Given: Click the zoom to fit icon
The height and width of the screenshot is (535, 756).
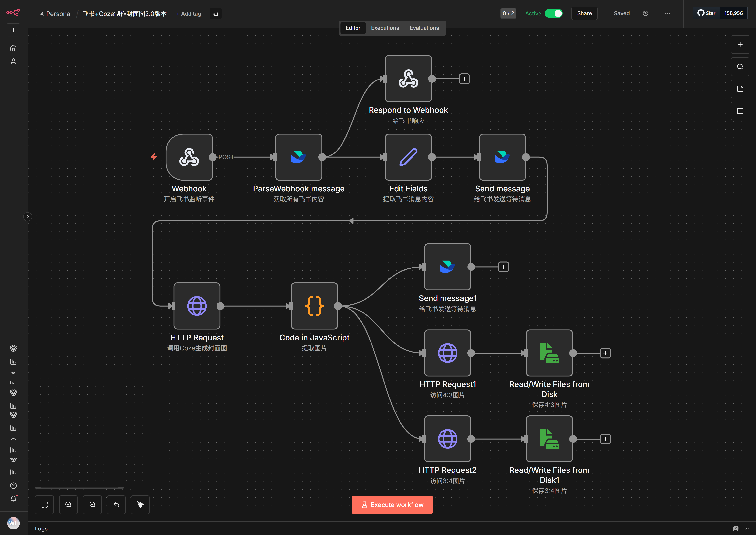Looking at the screenshot, I should pos(44,505).
